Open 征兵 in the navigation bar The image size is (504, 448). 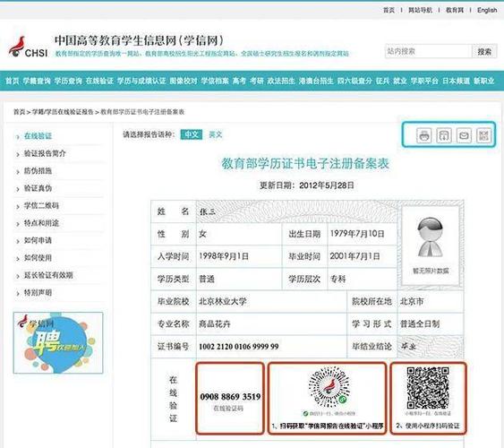click(x=382, y=81)
